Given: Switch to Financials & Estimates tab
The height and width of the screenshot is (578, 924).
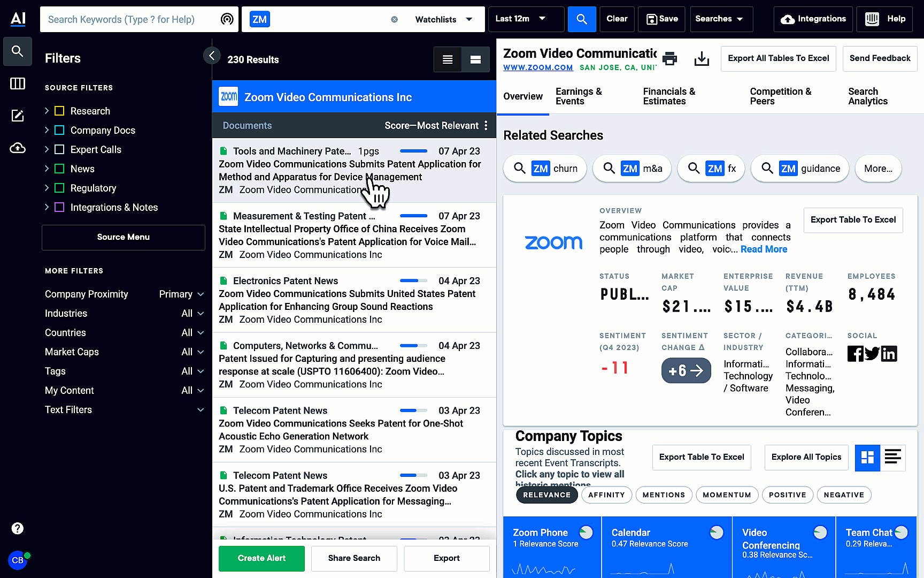Looking at the screenshot, I should tap(669, 96).
